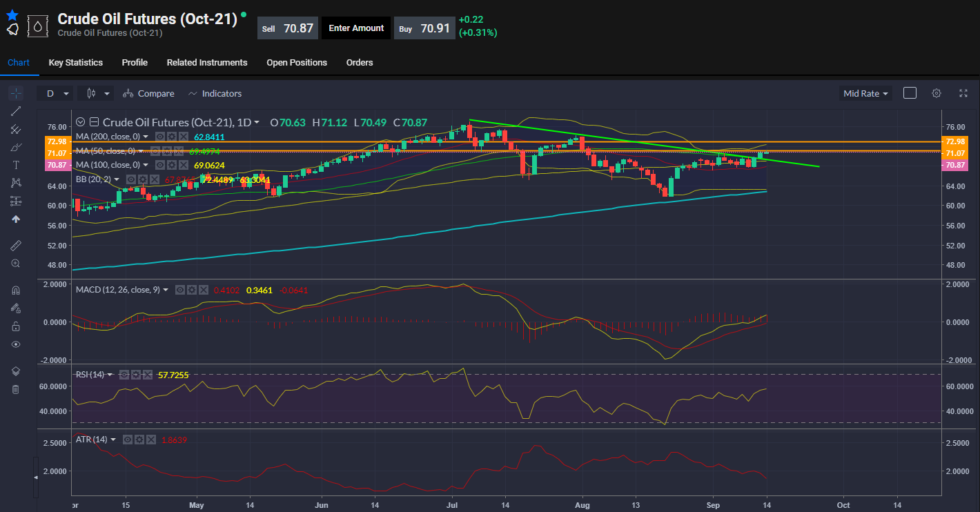The width and height of the screenshot is (980, 512).
Task: Switch to the Key Statistics tab
Action: (75, 63)
